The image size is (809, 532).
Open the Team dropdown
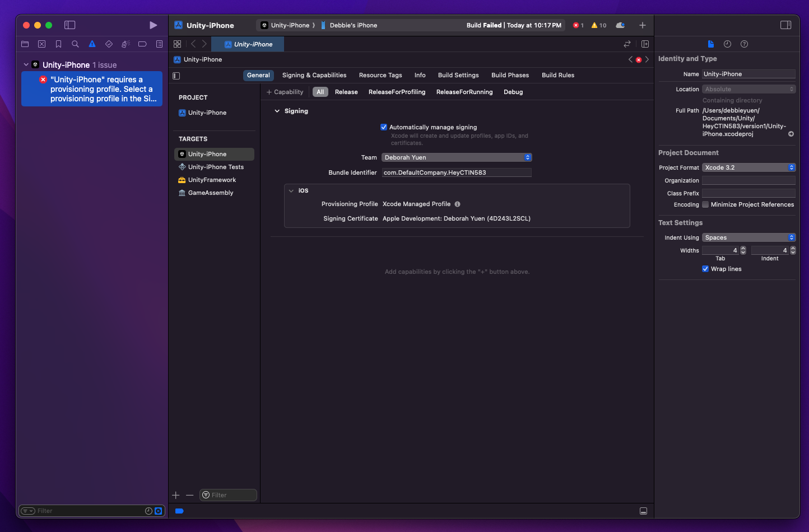click(457, 157)
